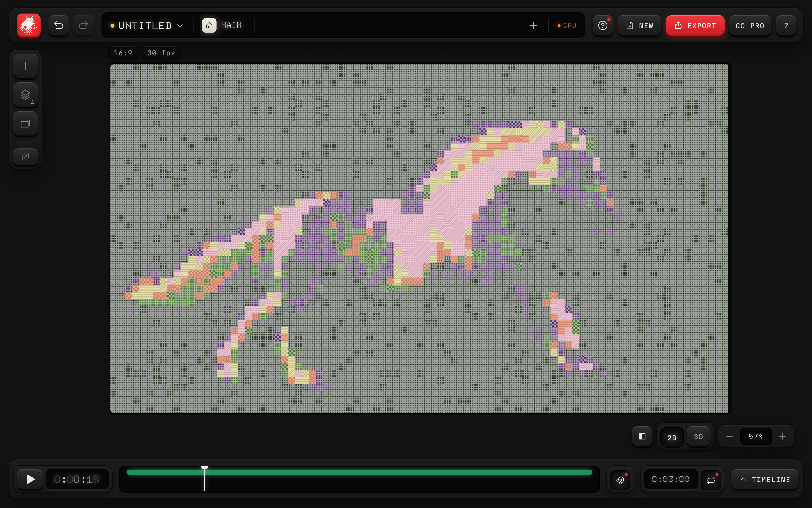The image size is (812, 508).
Task: Open the UNTITLED project dropdown
Action: 147,26
